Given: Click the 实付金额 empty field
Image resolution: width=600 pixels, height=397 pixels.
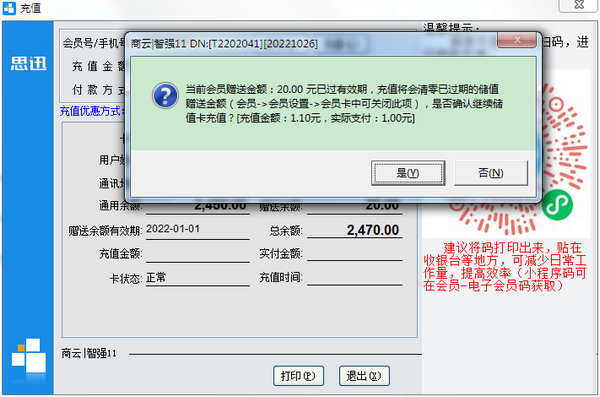Looking at the screenshot, I should coord(355,253).
